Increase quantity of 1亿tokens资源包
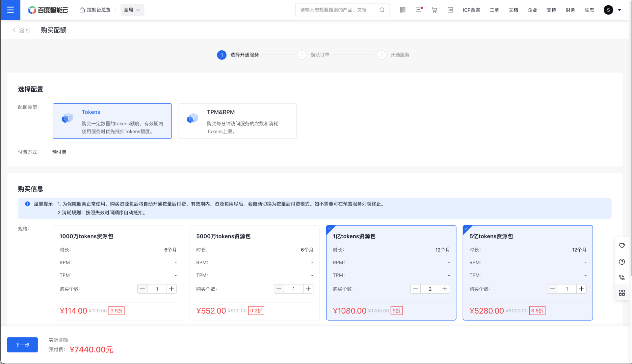Image resolution: width=632 pixels, height=364 pixels. point(445,289)
